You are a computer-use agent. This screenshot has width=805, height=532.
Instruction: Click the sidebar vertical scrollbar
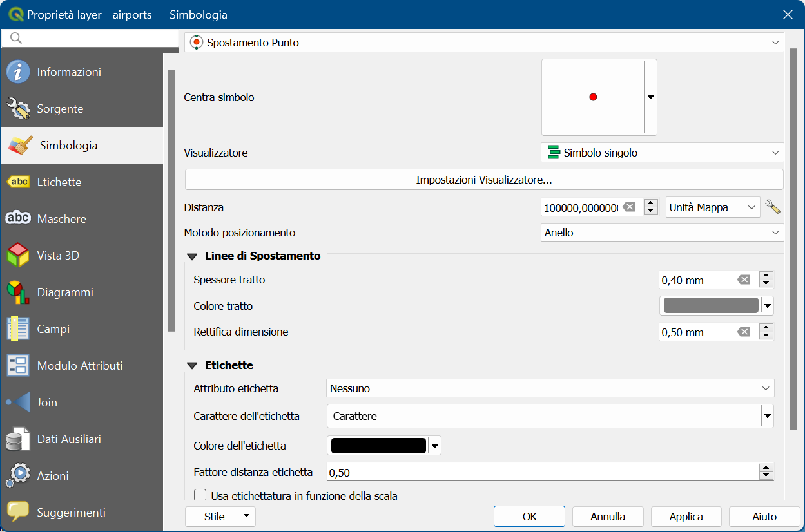point(171,200)
